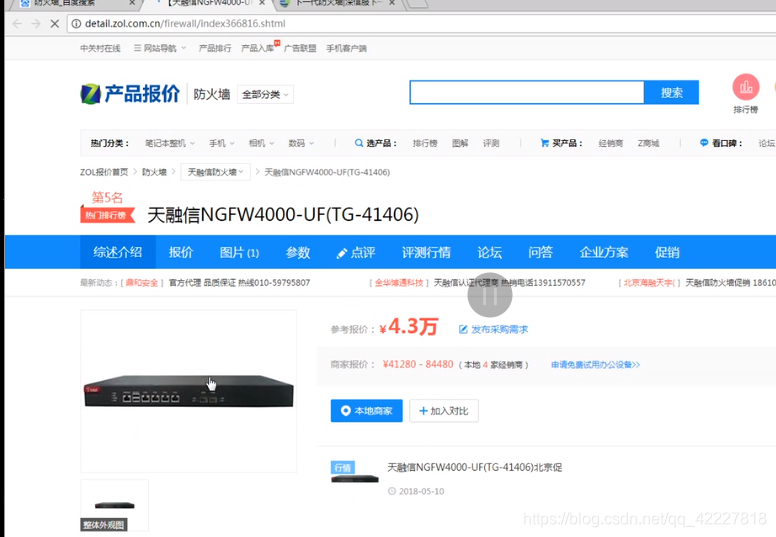
Task: Click 发布采购需求 link
Action: pos(493,329)
